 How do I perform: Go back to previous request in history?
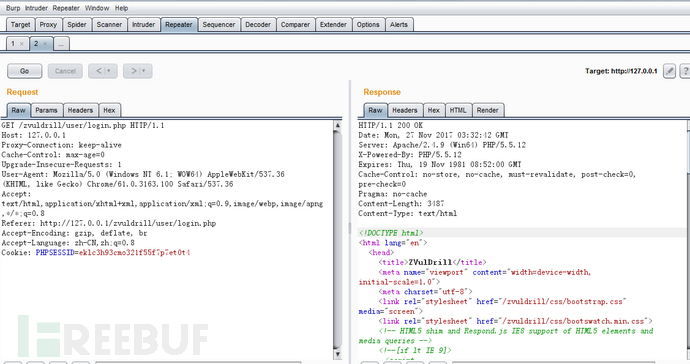tap(99, 71)
